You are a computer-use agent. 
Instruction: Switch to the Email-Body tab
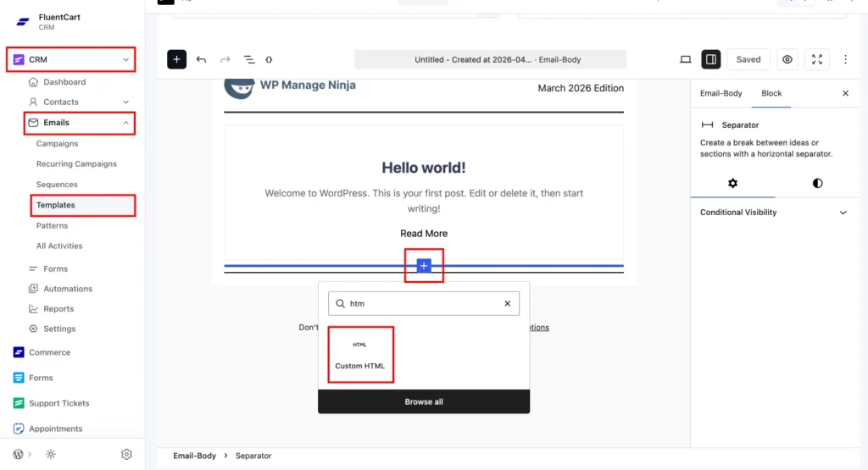click(x=721, y=93)
